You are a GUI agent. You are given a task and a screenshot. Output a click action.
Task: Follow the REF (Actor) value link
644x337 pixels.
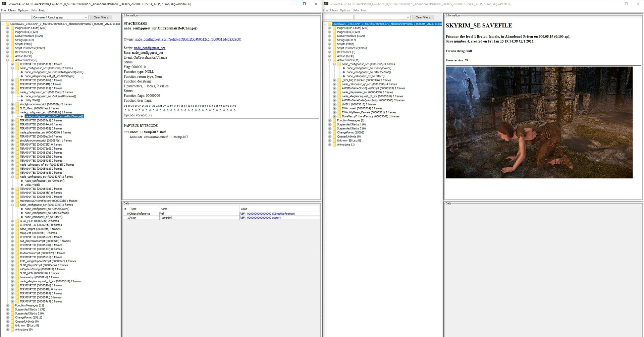[260, 218]
